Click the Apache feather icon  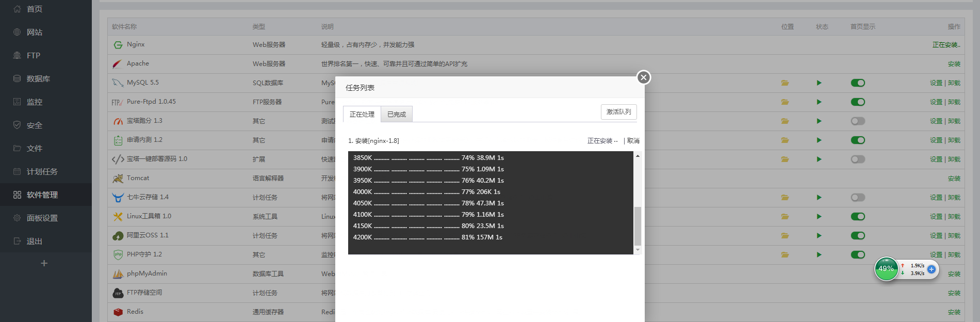coord(118,64)
